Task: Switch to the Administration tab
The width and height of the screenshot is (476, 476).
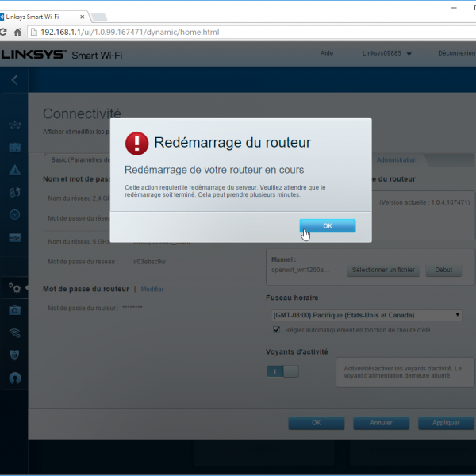Action: [396, 160]
